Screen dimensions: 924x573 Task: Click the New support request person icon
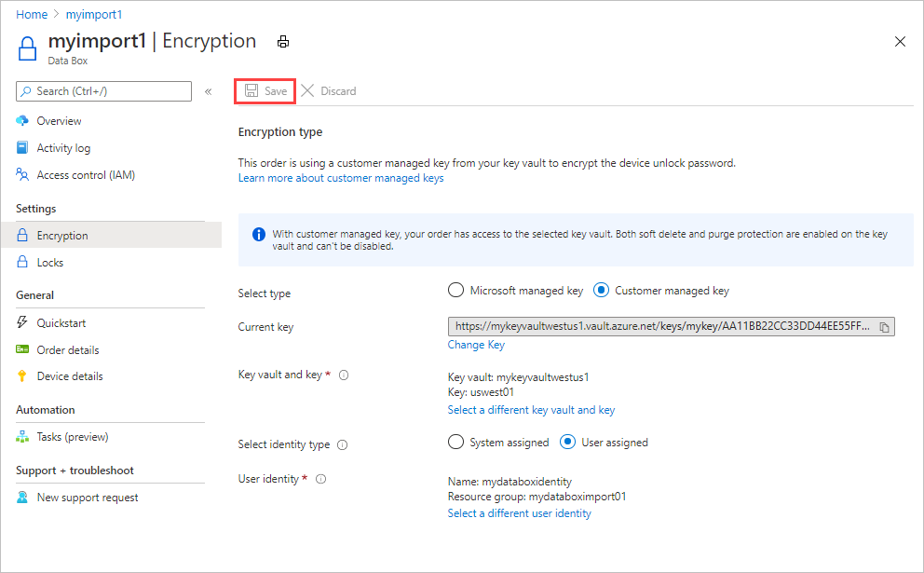pyautogui.click(x=22, y=498)
